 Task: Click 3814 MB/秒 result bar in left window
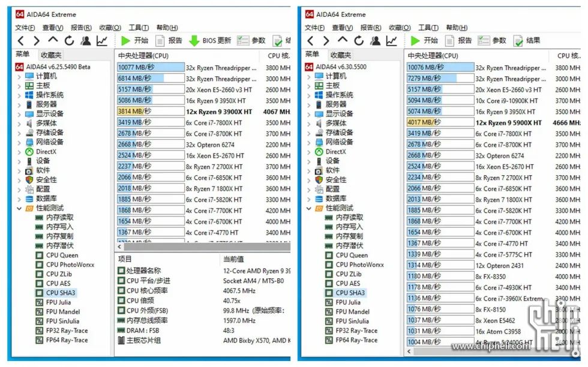coord(151,112)
